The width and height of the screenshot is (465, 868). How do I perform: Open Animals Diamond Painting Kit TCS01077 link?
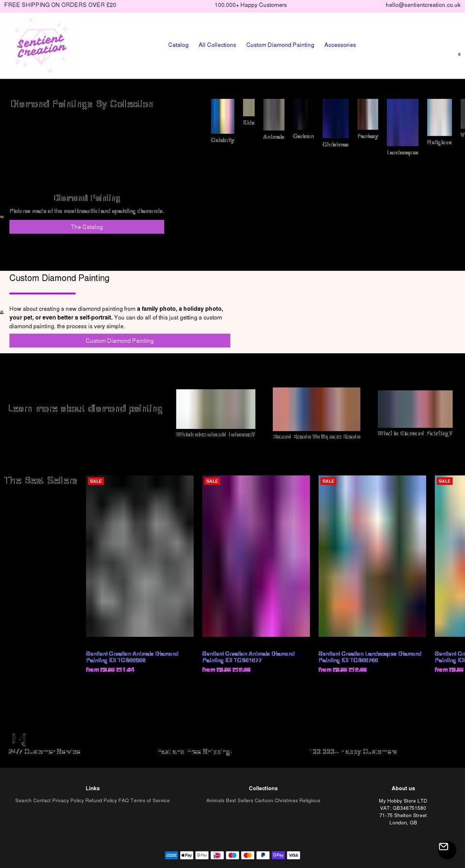248,657
